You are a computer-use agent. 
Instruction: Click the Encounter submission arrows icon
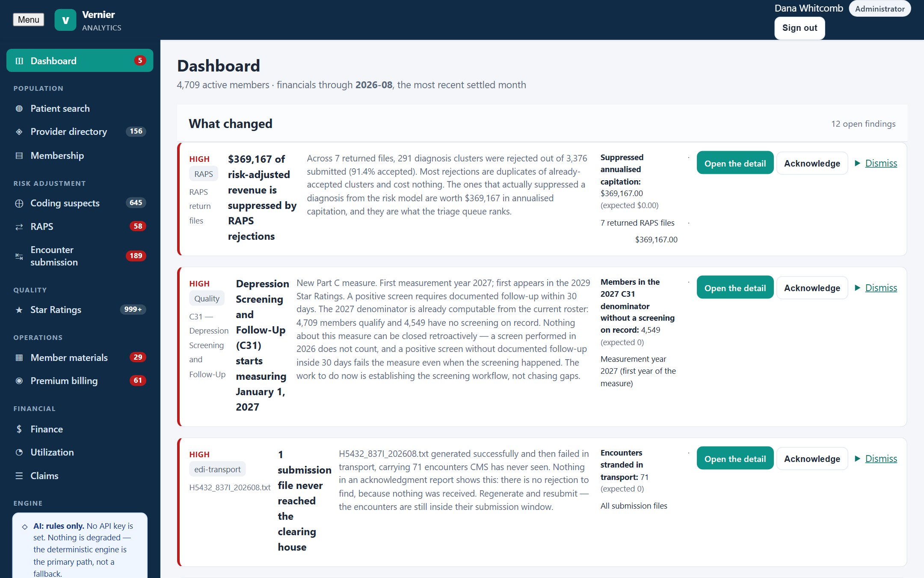[x=19, y=256]
